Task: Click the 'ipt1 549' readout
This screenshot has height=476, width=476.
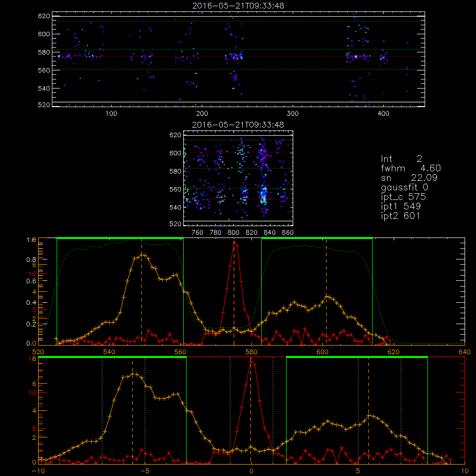Action: [401, 207]
